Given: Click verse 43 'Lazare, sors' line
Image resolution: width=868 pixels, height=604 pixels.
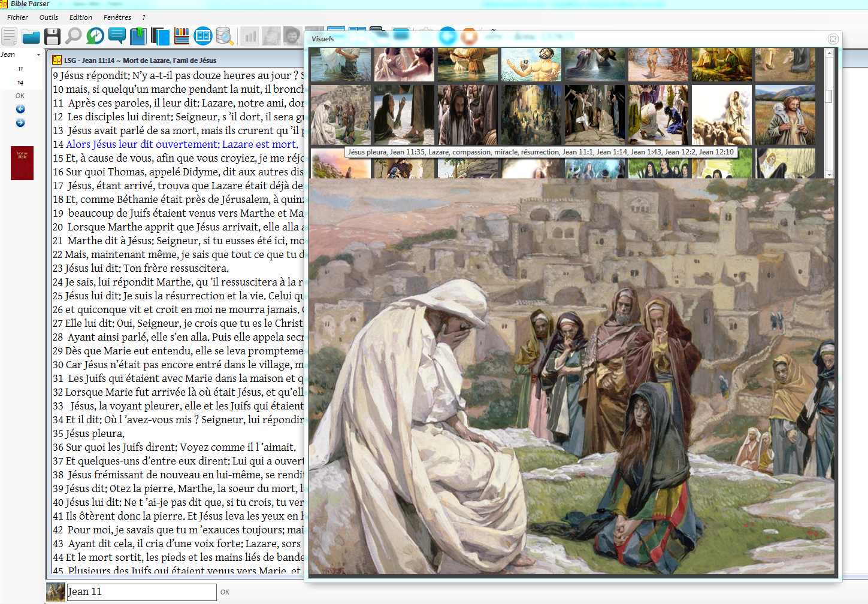Looking at the screenshot, I should pos(178,544).
